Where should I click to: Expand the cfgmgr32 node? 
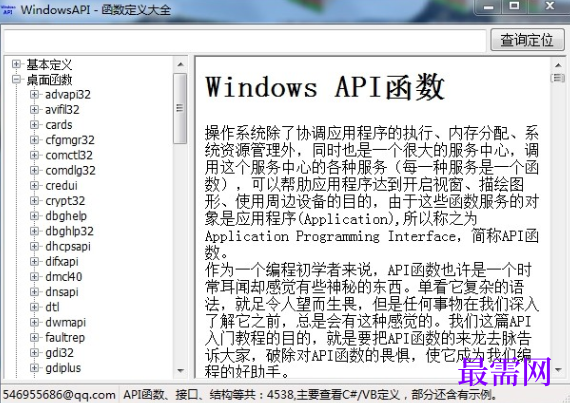[34, 140]
